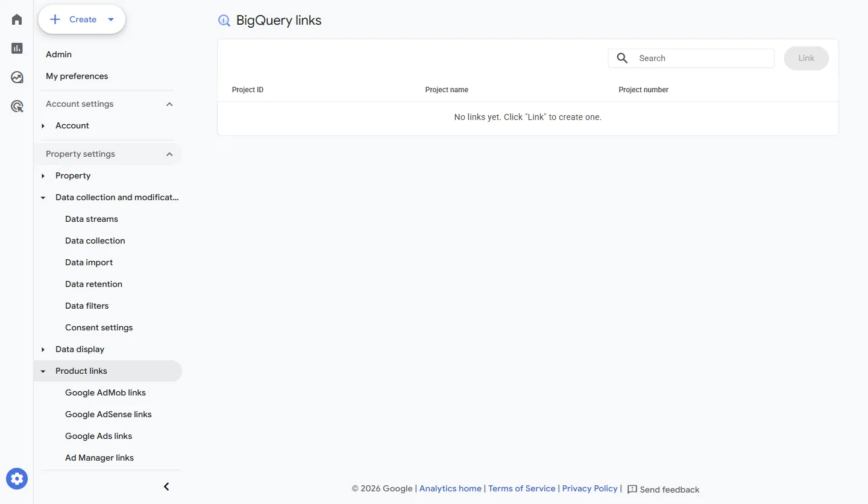
Task: Open Google Ads links
Action: point(99,436)
